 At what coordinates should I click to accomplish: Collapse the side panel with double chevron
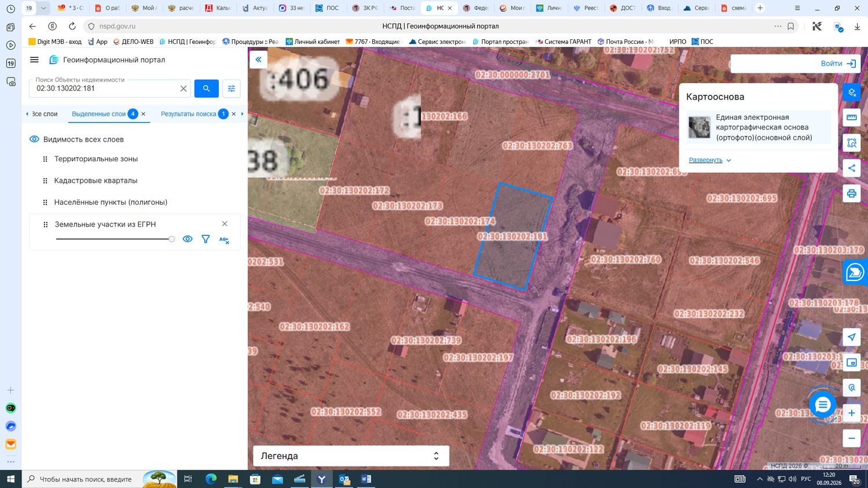click(259, 60)
